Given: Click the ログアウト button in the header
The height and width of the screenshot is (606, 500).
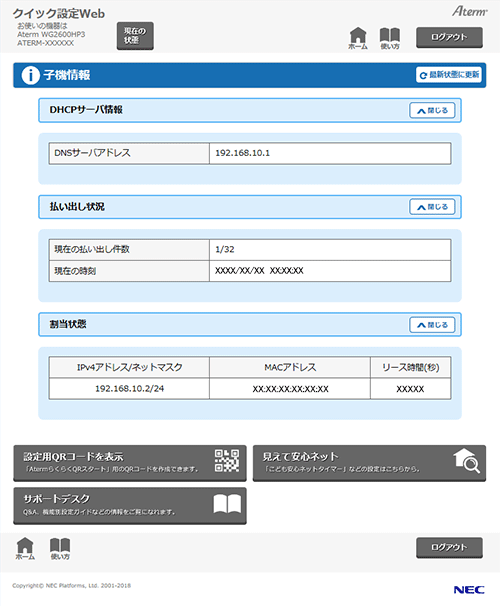Looking at the screenshot, I should (449, 37).
